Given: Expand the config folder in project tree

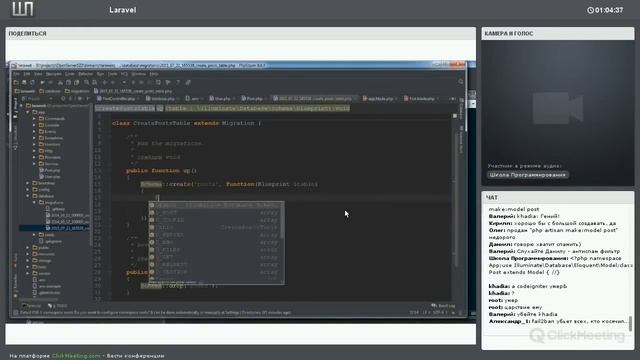Looking at the screenshot, I should click(x=28, y=189).
